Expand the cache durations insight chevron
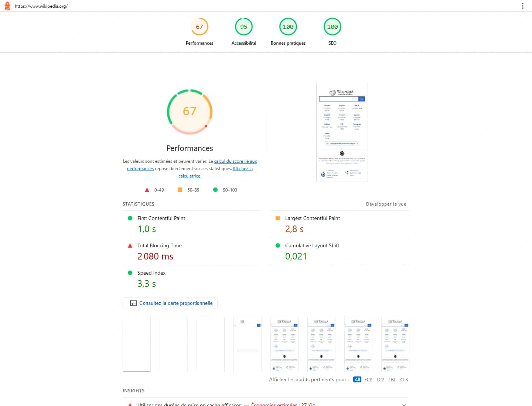532x406 pixels. (x=404, y=405)
